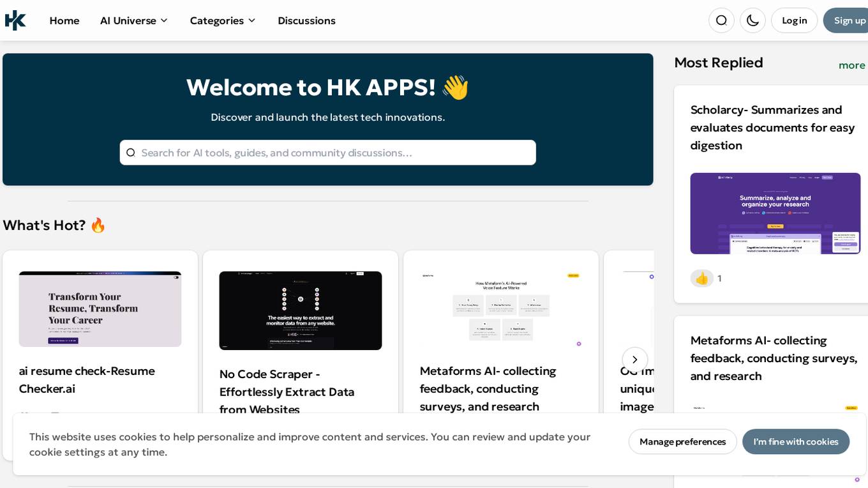Advance the What's Hot carousel with the right arrow
This screenshot has width=868, height=488.
coord(634,360)
